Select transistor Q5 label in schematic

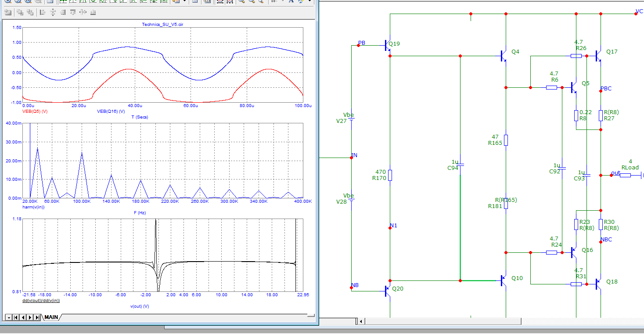pyautogui.click(x=586, y=83)
